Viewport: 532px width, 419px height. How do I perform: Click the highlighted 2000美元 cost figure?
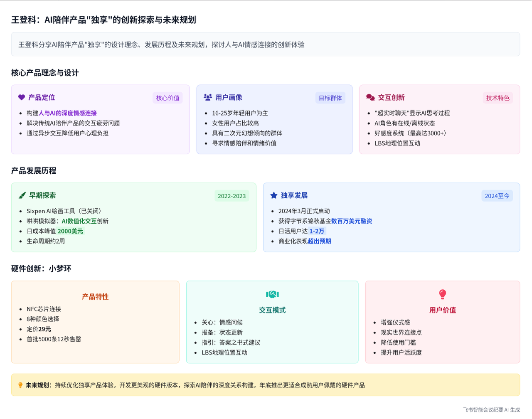70,231
